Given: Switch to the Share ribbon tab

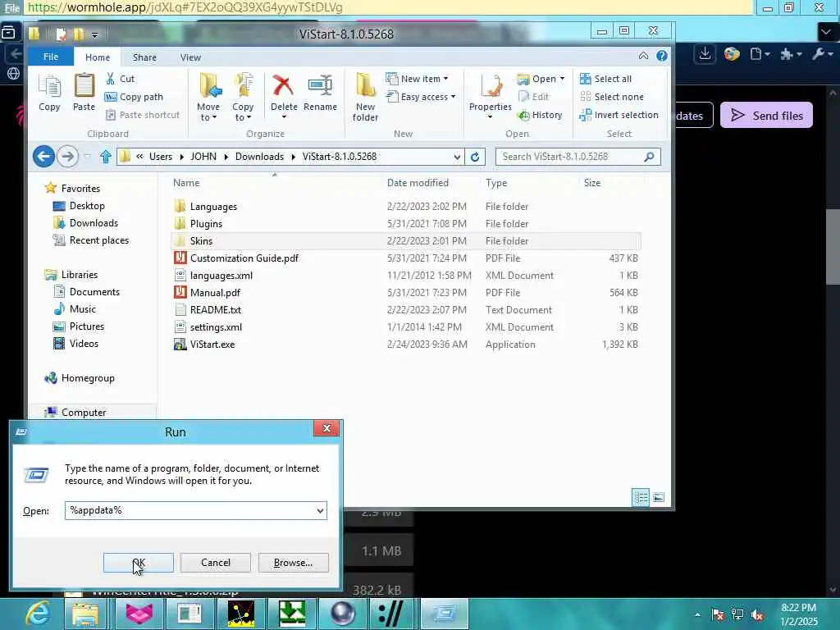Looking at the screenshot, I should tap(144, 57).
